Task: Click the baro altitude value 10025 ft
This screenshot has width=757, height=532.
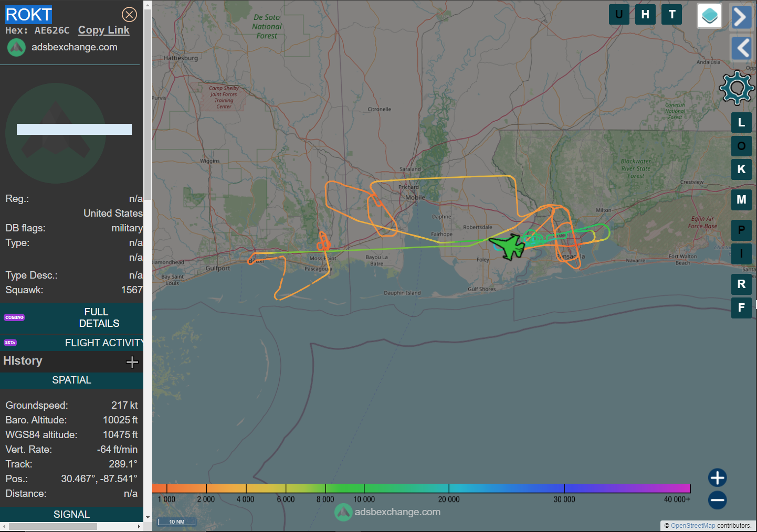Action: (x=120, y=420)
